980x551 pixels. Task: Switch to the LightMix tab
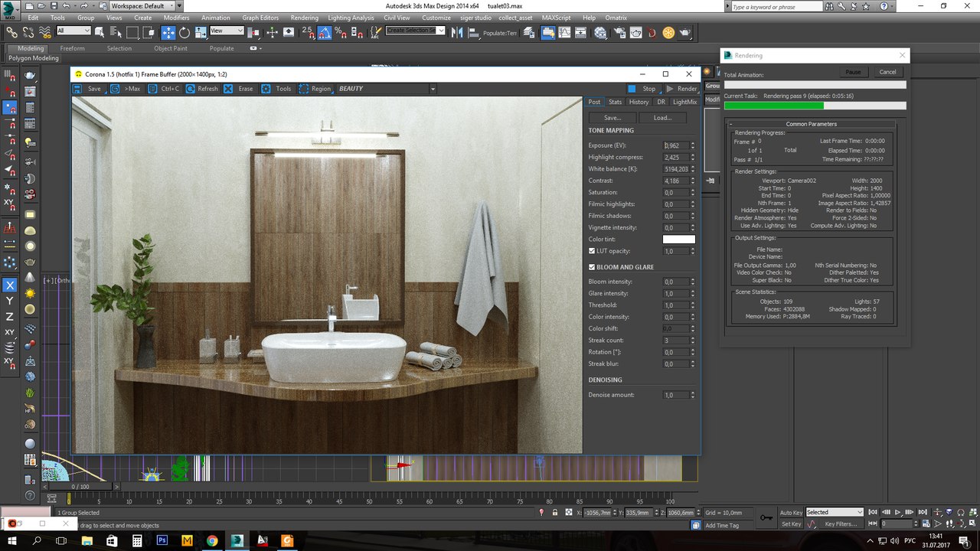(684, 102)
